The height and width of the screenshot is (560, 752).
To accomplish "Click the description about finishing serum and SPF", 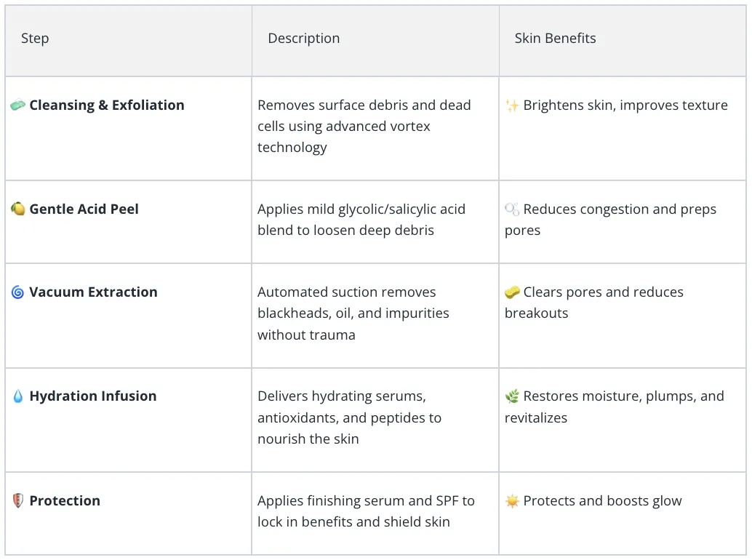I will click(366, 511).
